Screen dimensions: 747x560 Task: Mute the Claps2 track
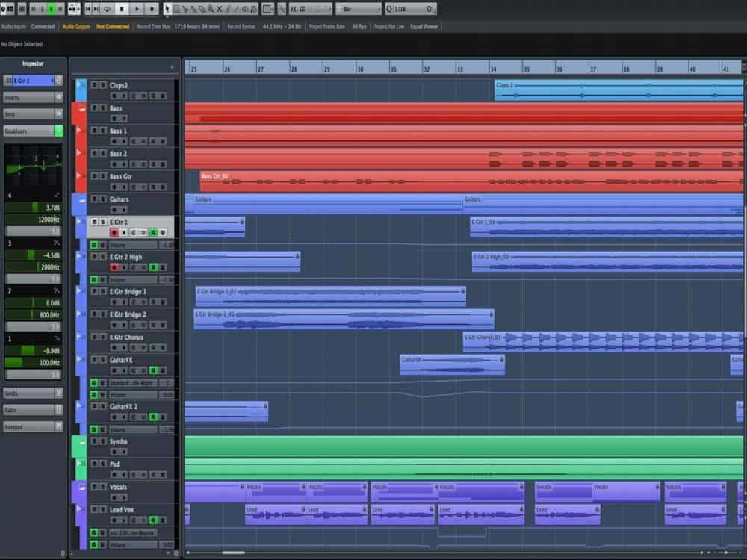tap(94, 85)
